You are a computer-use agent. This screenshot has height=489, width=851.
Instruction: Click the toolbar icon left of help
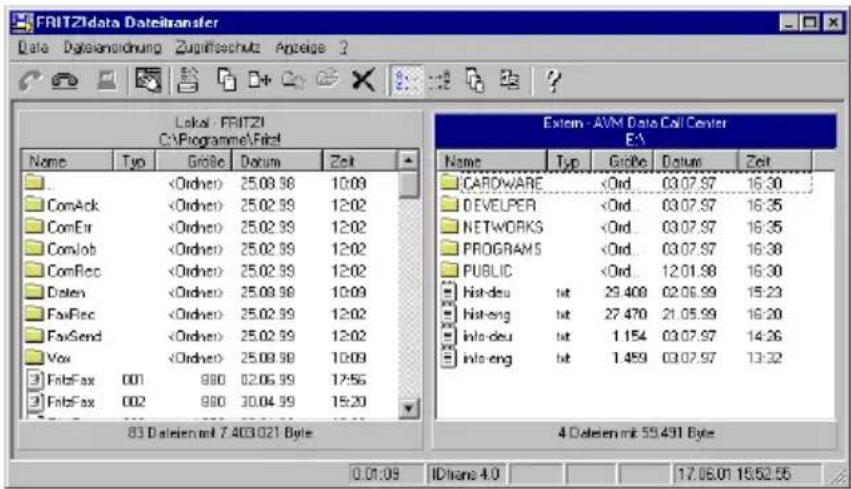click(509, 80)
